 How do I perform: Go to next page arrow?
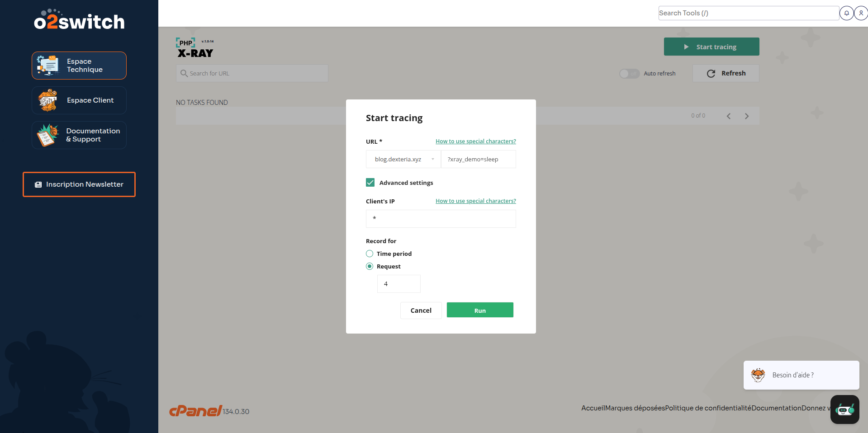[747, 116]
